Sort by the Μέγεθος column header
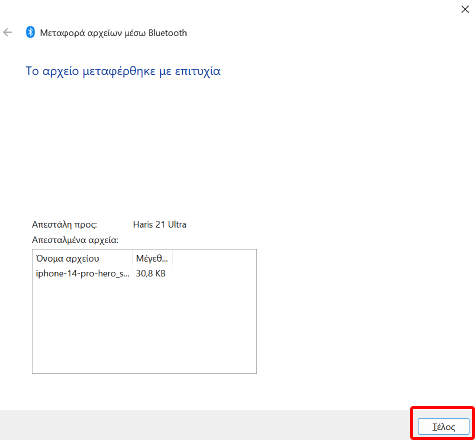Image resolution: width=475 pixels, height=440 pixels. click(152, 258)
